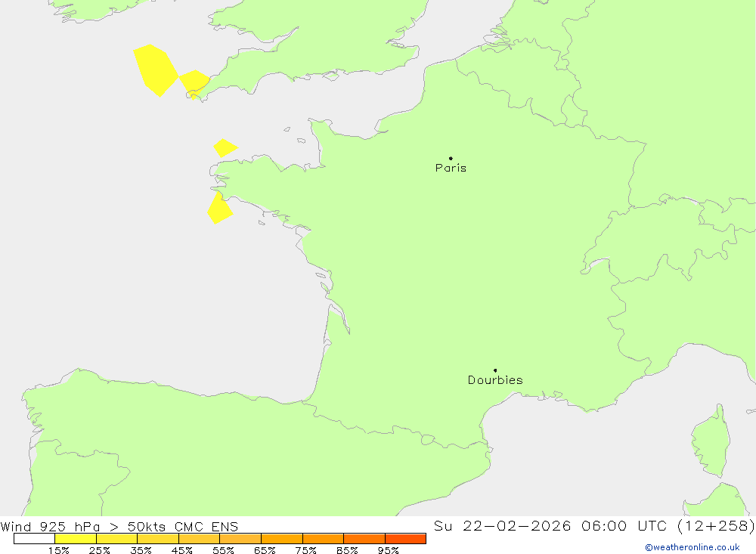The height and width of the screenshot is (554, 756).
Task: Click the 55% legend label
Action: coord(223,550)
